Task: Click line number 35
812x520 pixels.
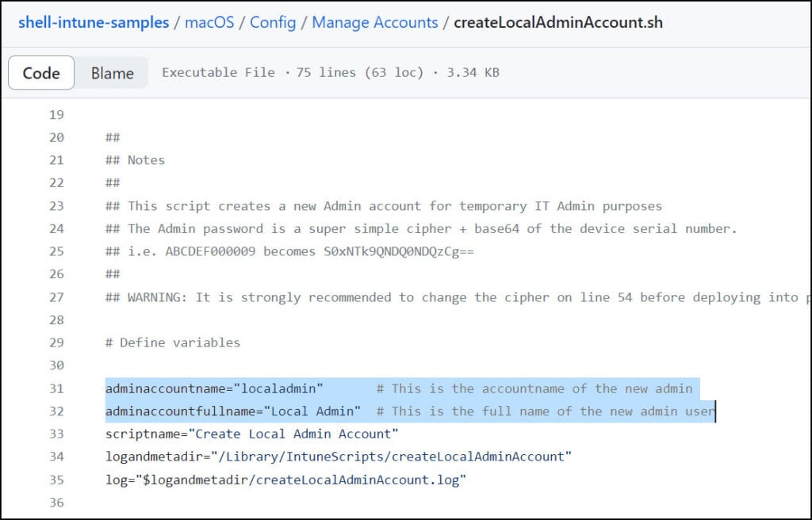Action: coord(56,480)
